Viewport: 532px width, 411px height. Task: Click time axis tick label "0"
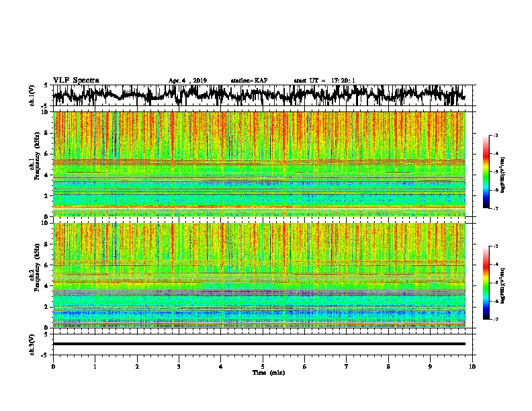[x=53, y=367]
